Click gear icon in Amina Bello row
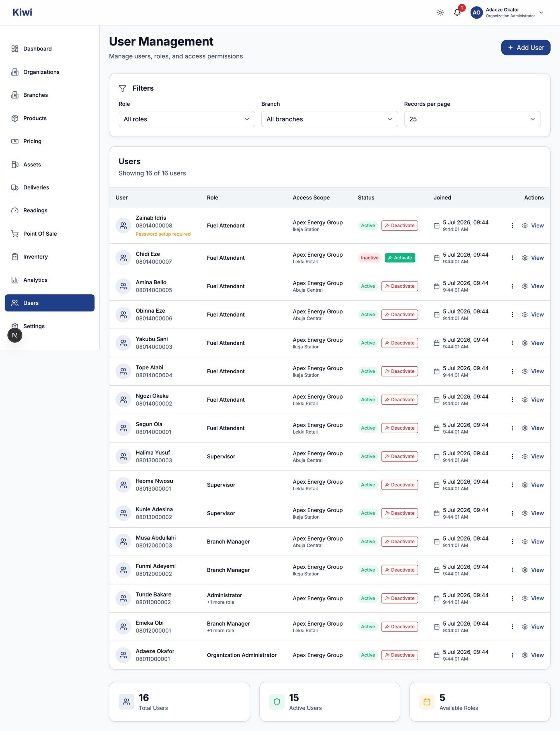The width and height of the screenshot is (560, 731). (x=525, y=286)
